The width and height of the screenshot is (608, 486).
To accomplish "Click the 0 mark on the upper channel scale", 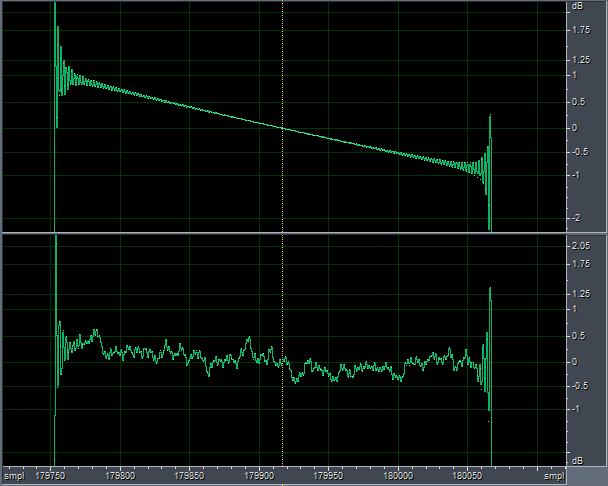I will click(575, 128).
